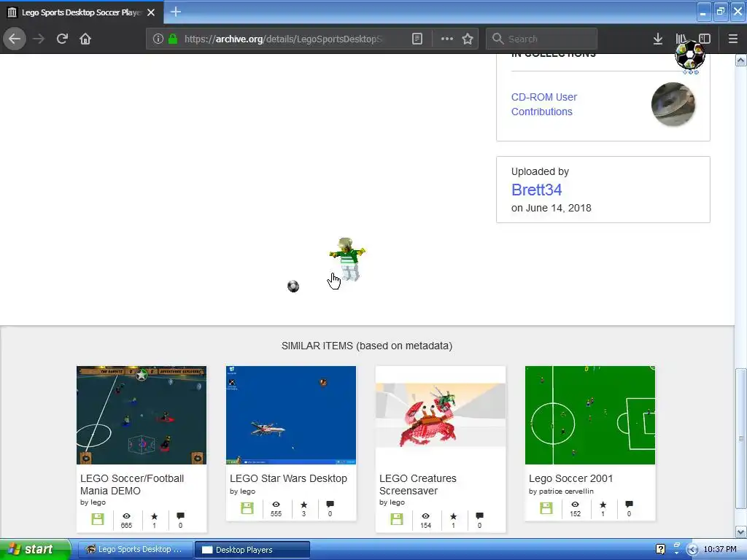This screenshot has height=560, width=747.
Task: Open the downloads panel
Action: [658, 39]
